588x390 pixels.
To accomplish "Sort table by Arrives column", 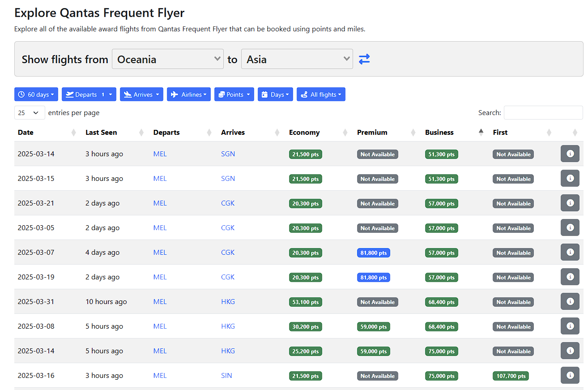I will 251,132.
